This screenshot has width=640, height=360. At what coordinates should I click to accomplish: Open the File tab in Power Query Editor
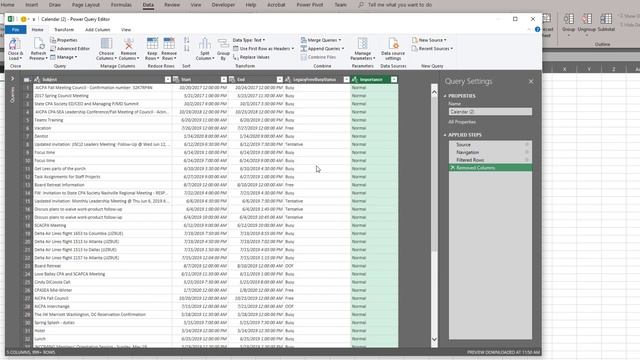click(x=16, y=30)
